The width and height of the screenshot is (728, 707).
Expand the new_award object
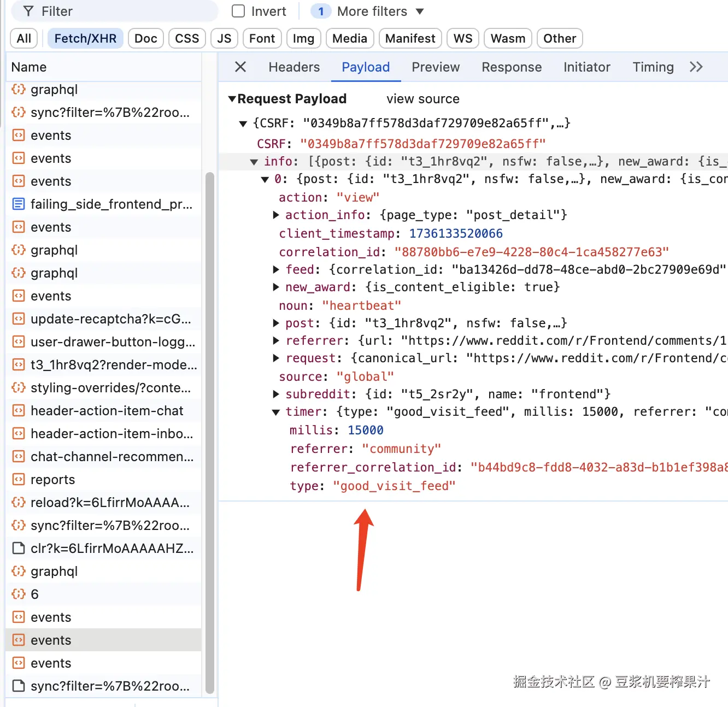[x=276, y=287]
